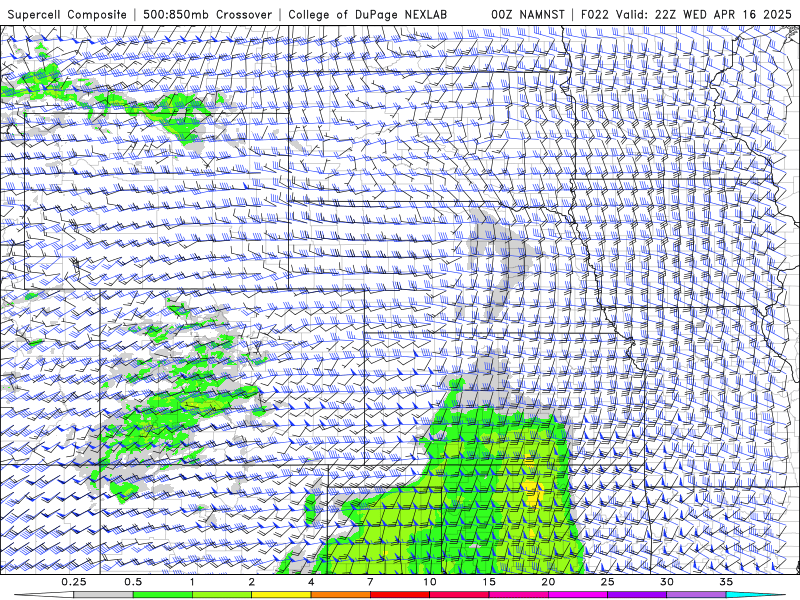Click the legend value 25

tap(607, 582)
